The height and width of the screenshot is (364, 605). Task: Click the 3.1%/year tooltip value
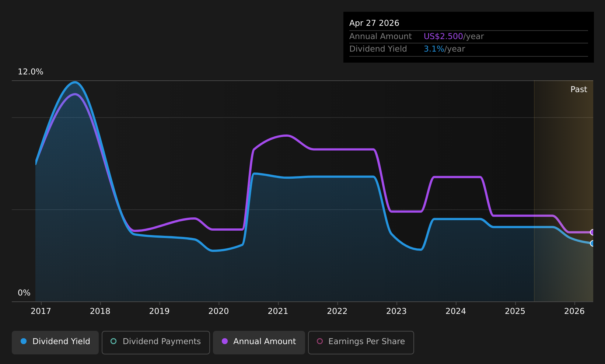pos(444,49)
